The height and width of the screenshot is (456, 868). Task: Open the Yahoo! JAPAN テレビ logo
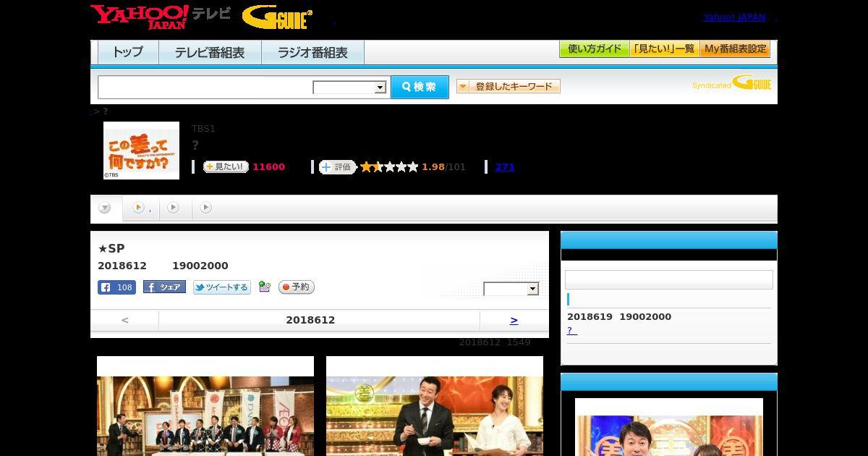pos(161,17)
